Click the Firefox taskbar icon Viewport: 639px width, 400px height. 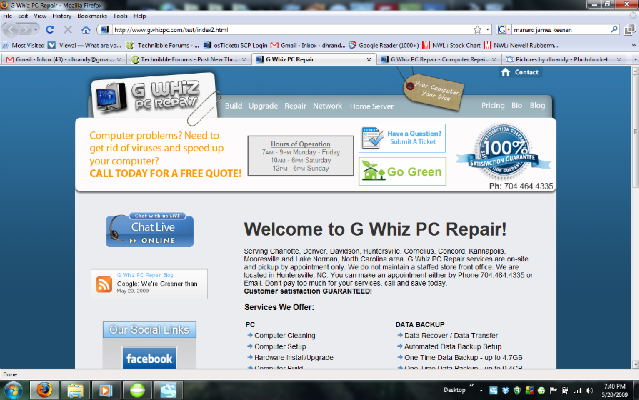[x=44, y=390]
